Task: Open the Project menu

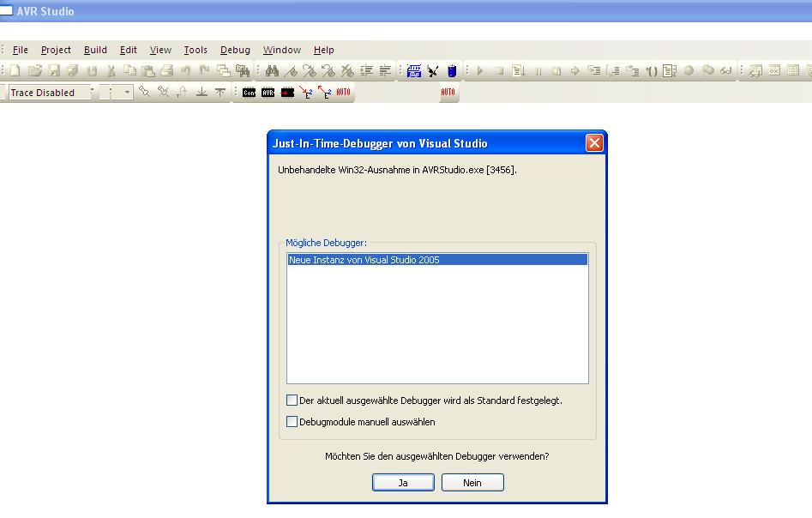Action: click(56, 50)
